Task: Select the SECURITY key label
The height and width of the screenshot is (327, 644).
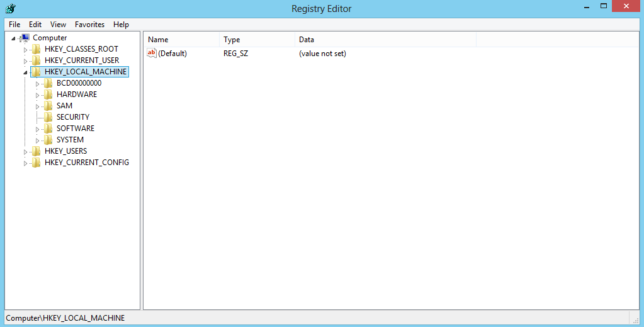Action: [72, 117]
